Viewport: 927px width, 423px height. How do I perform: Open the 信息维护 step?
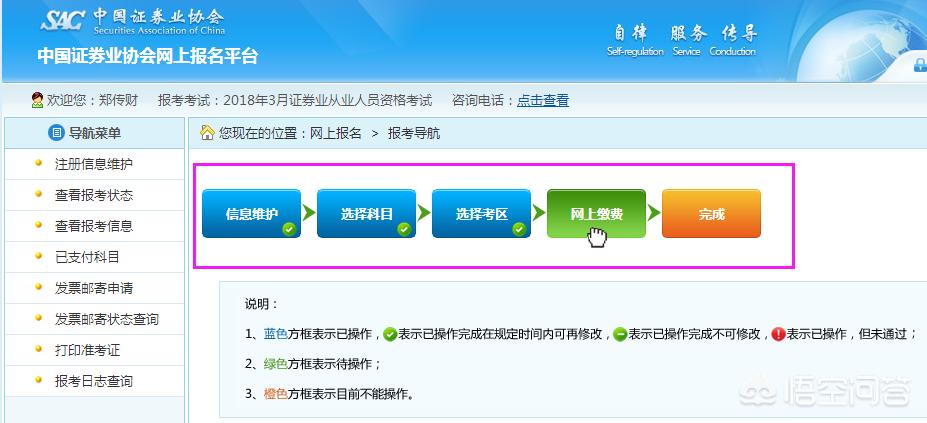[251, 214]
